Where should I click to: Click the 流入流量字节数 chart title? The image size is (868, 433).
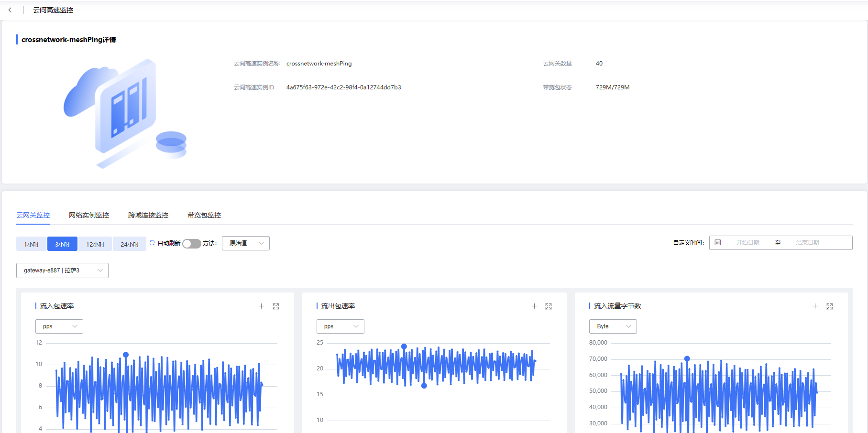tap(617, 306)
